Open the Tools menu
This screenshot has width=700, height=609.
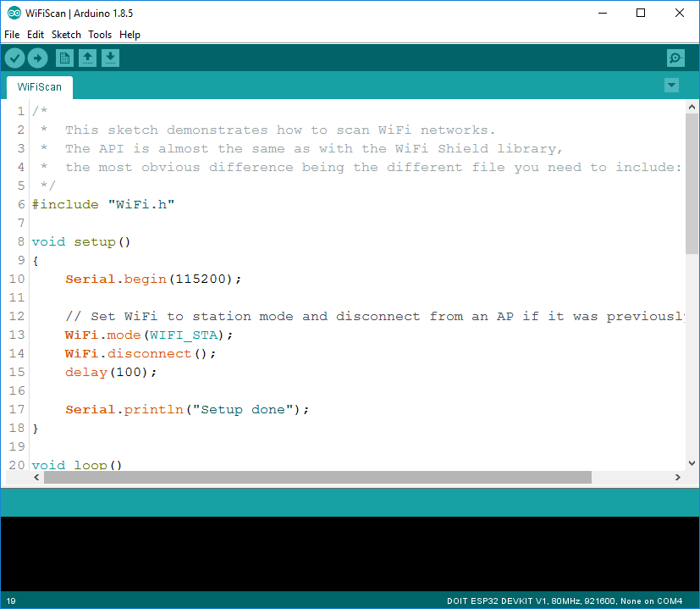(99, 35)
